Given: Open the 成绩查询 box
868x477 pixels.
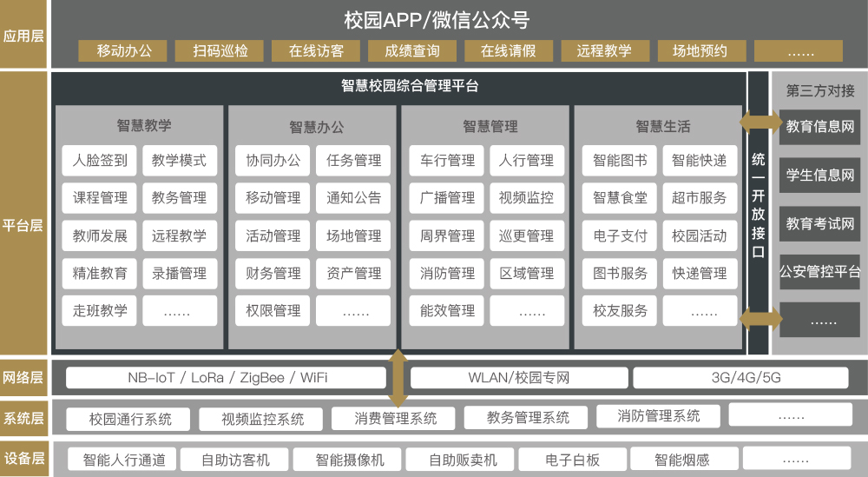Looking at the screenshot, I should pos(411,51).
